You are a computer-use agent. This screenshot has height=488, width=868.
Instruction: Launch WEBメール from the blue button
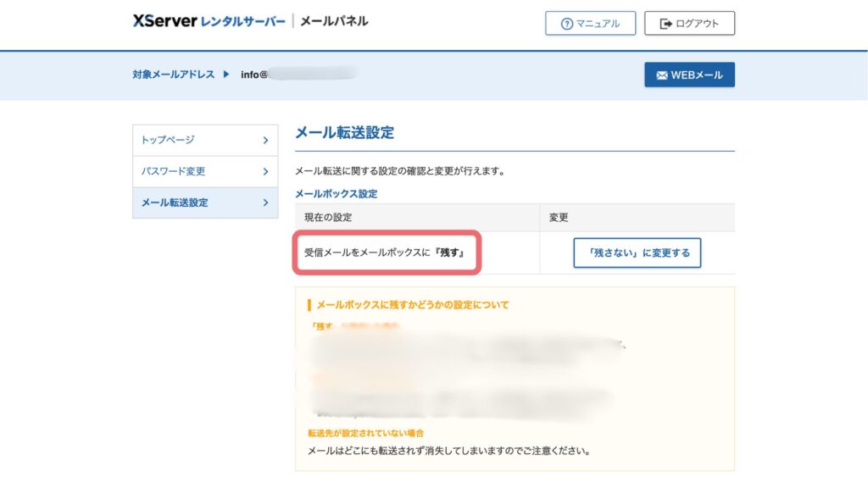coord(689,75)
